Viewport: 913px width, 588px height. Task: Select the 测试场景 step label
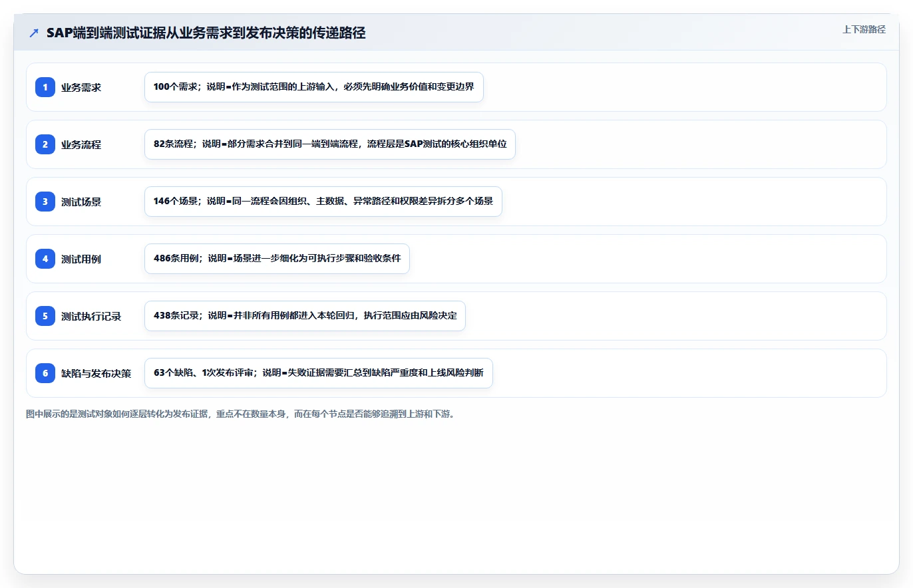pos(81,202)
